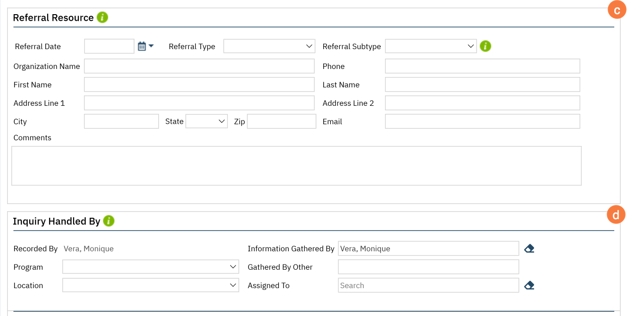Clear the Assigned To field with eraser icon

529,285
